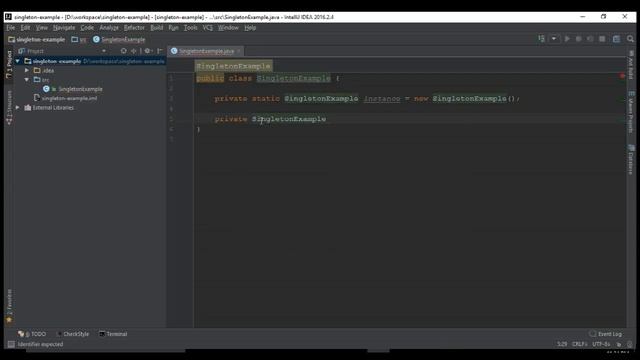
Task: Click the Stop icon in toolbar
Action: click(602, 39)
